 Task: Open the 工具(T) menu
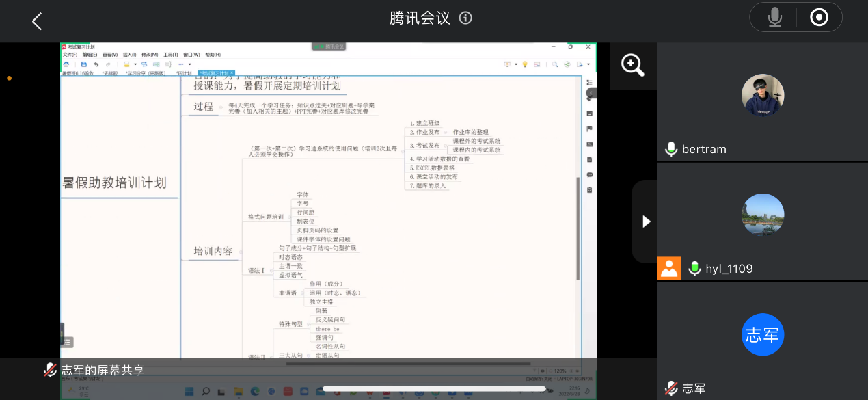click(170, 55)
